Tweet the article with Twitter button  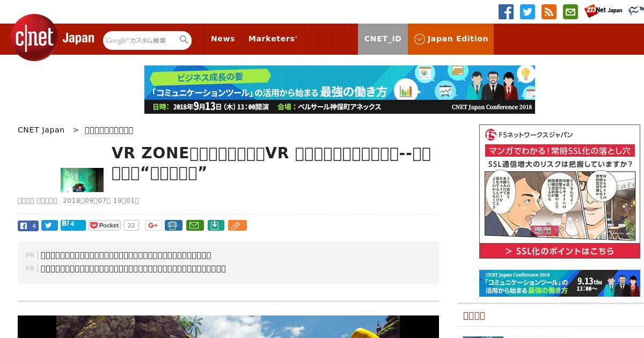49,226
